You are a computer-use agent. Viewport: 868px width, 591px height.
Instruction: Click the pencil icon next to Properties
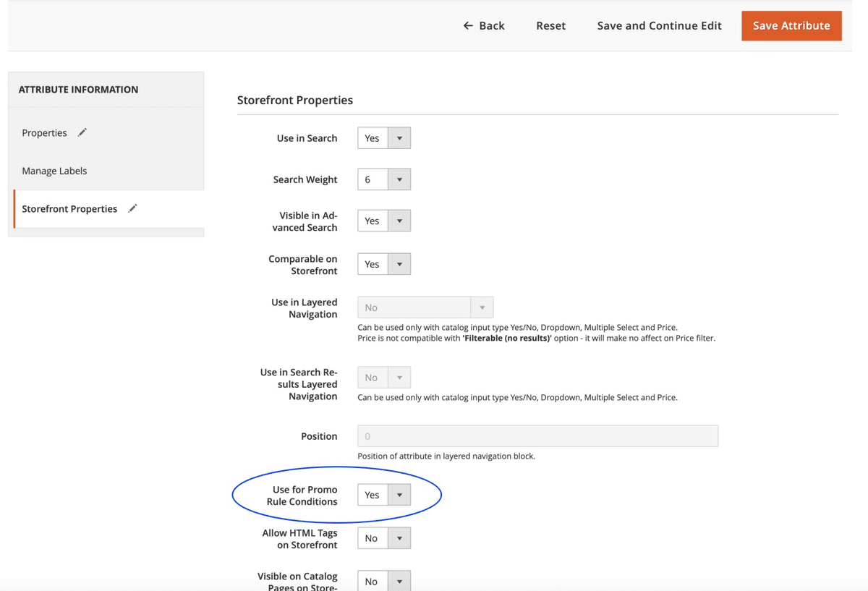pyautogui.click(x=82, y=132)
